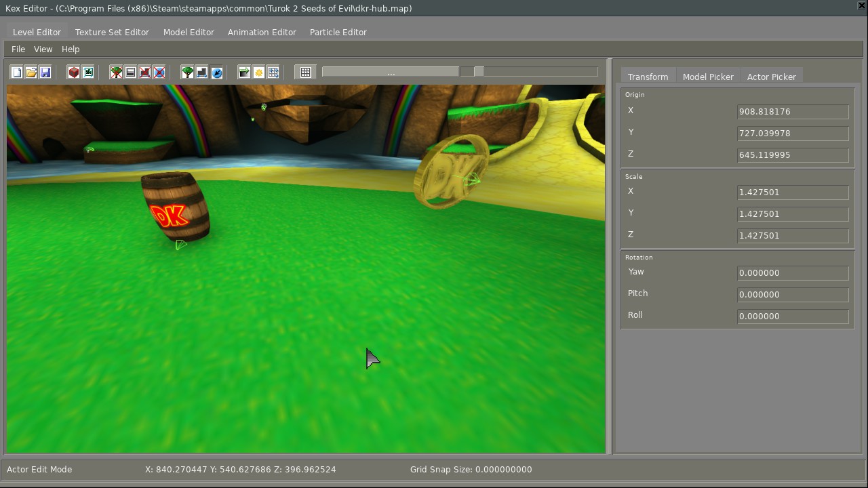Open the File menu
The width and height of the screenshot is (868, 488).
[18, 49]
